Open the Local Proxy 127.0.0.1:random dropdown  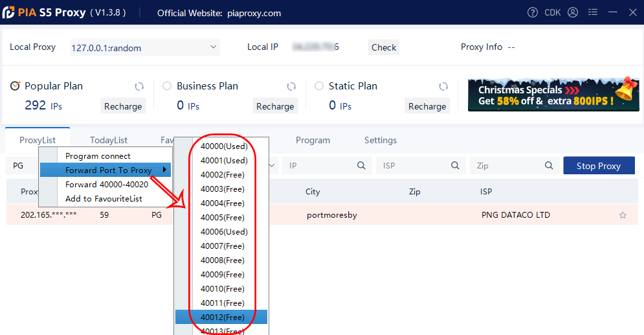pyautogui.click(x=145, y=47)
